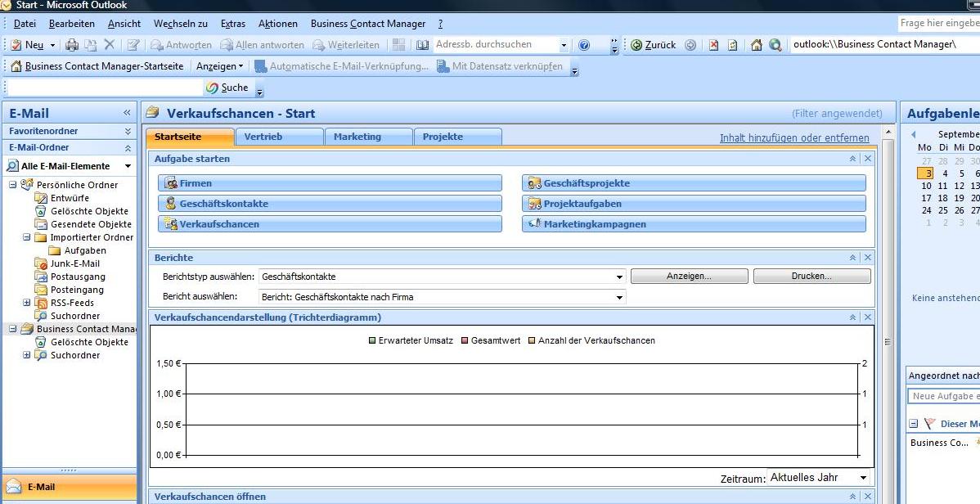Select the Junk-E-Mail folder

click(75, 263)
